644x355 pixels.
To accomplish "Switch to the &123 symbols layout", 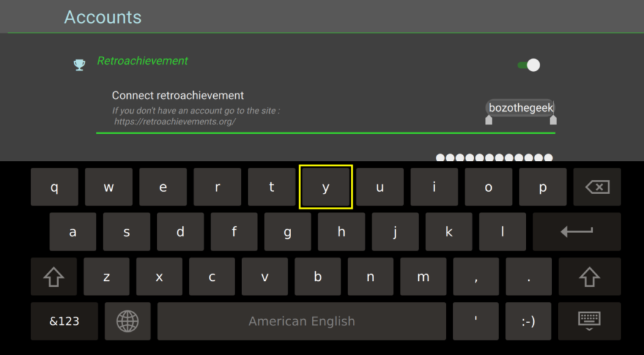I will pyautogui.click(x=64, y=321).
